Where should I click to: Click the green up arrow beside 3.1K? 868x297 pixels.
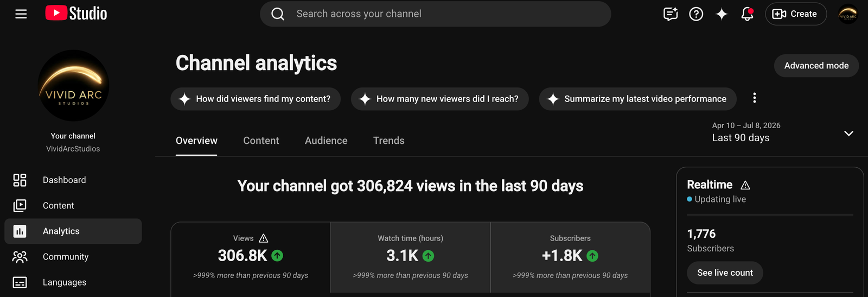[x=428, y=256]
